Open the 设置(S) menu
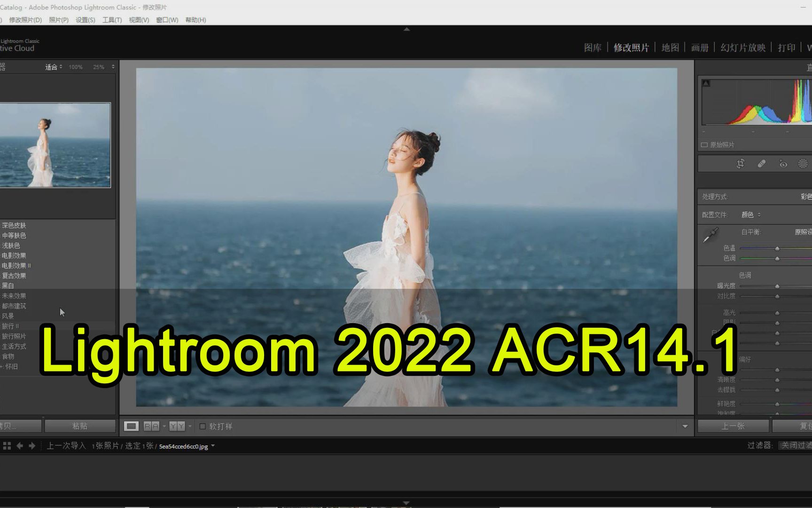This screenshot has height=508, width=812. tap(86, 20)
